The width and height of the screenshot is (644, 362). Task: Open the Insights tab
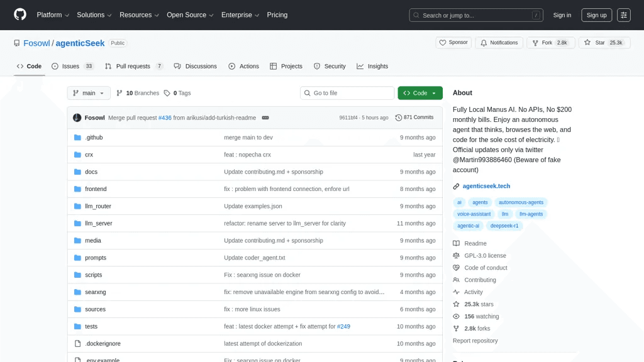372,66
